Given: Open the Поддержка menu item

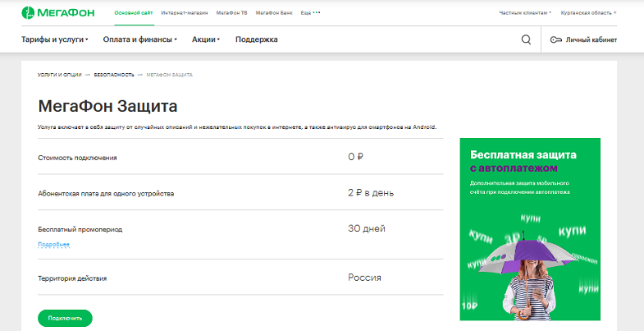Looking at the screenshot, I should point(256,39).
